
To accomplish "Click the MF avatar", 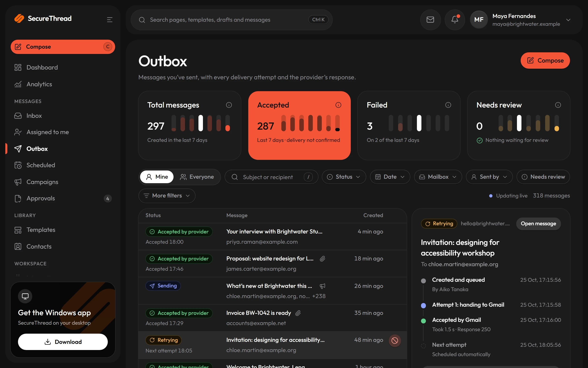I will click(x=479, y=20).
